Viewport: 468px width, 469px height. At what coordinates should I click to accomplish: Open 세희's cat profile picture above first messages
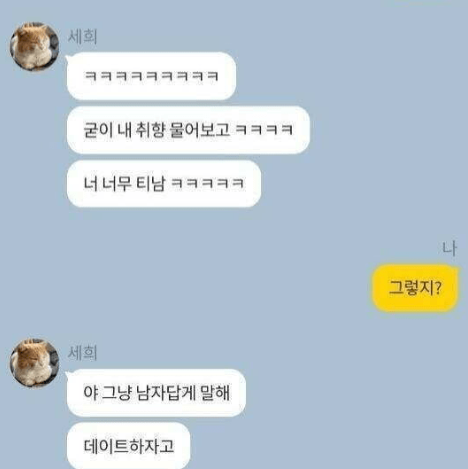click(34, 47)
